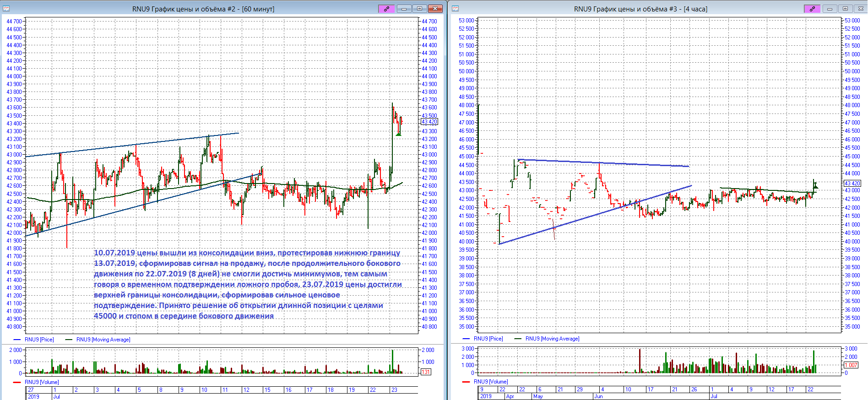Click the blue Russian annotation text on chart

coord(247,284)
